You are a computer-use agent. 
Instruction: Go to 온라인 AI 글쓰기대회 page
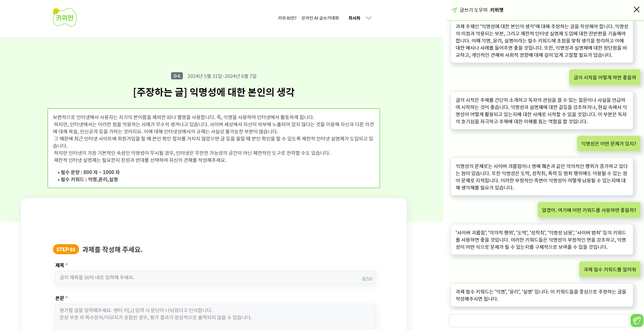(x=320, y=18)
